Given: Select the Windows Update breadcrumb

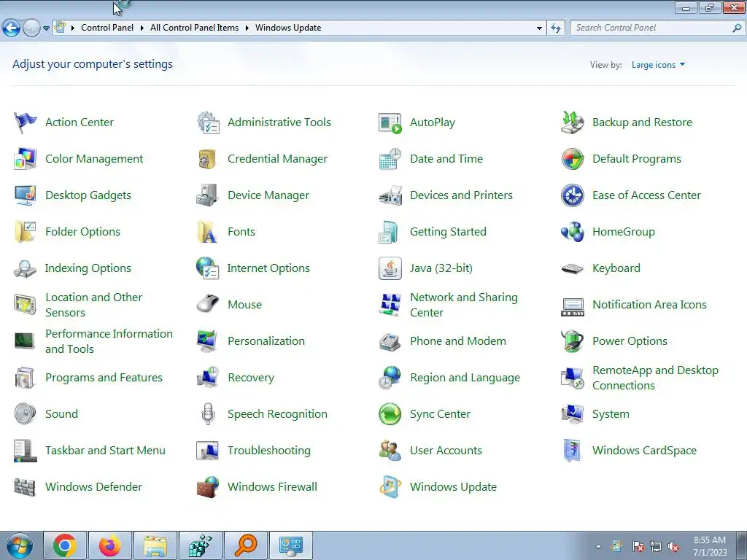Looking at the screenshot, I should click(x=288, y=28).
